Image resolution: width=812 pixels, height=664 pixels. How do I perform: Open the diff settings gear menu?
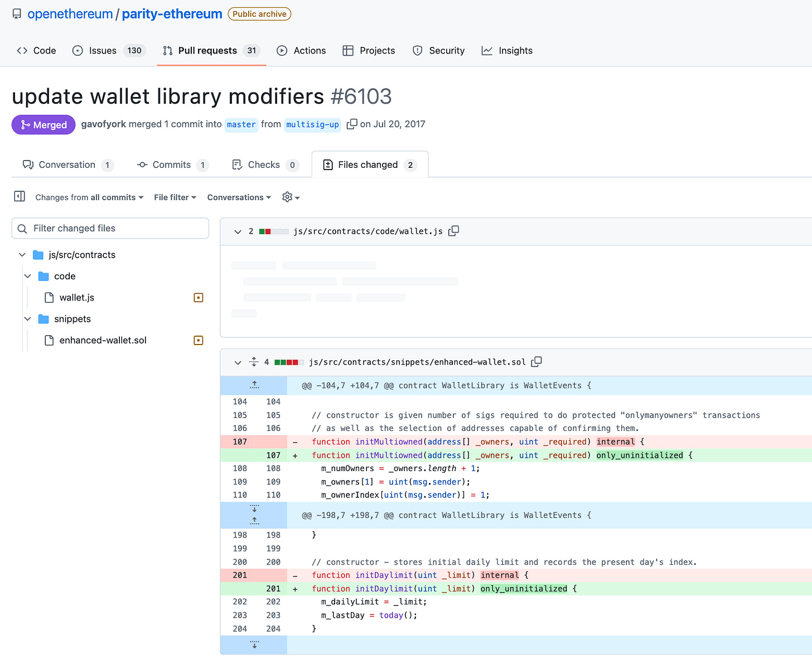[x=291, y=197]
